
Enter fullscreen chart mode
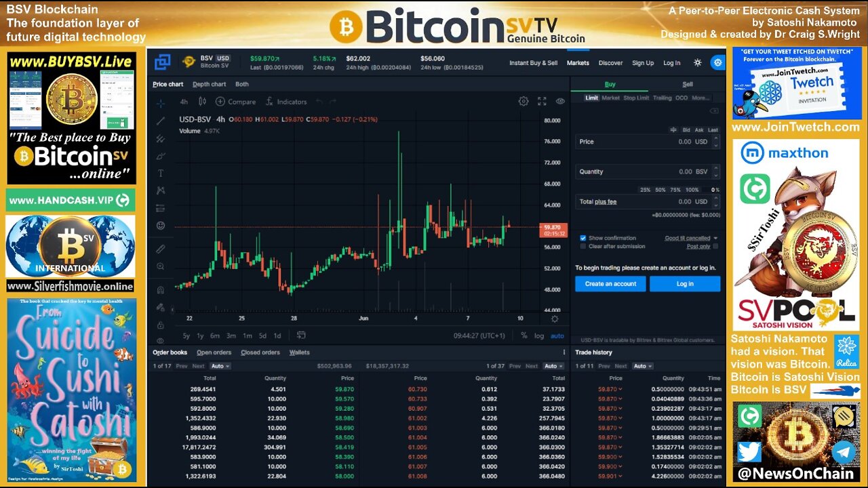542,101
